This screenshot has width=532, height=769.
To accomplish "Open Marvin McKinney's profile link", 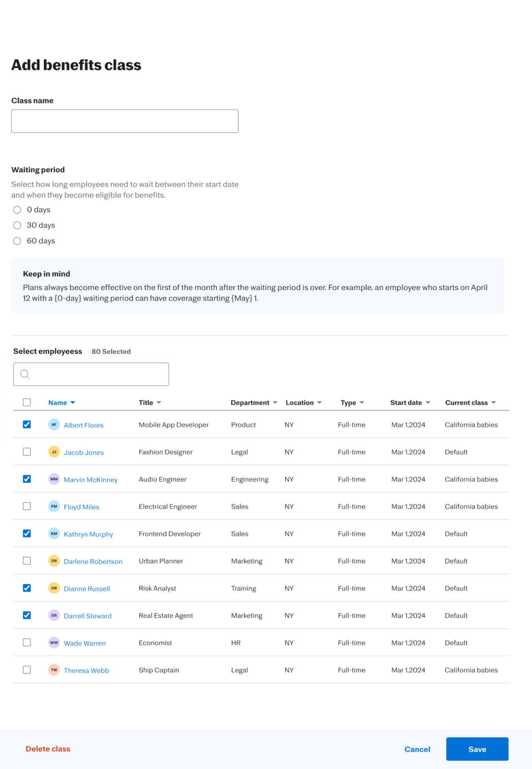I will (x=91, y=480).
